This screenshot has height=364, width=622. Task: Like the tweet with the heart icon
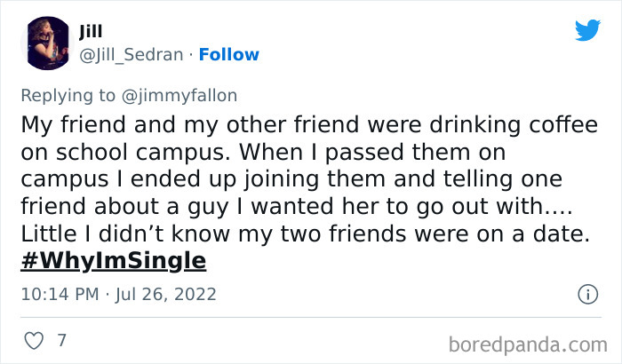click(x=33, y=340)
